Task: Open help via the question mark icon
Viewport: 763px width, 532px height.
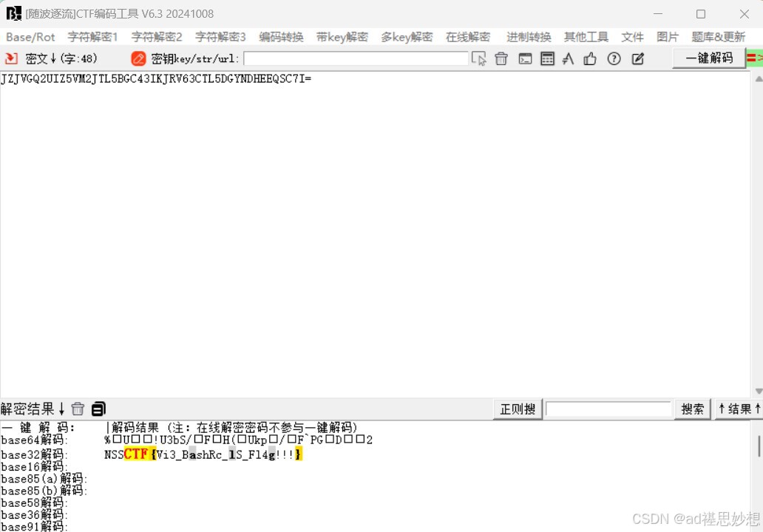Action: pyautogui.click(x=614, y=58)
